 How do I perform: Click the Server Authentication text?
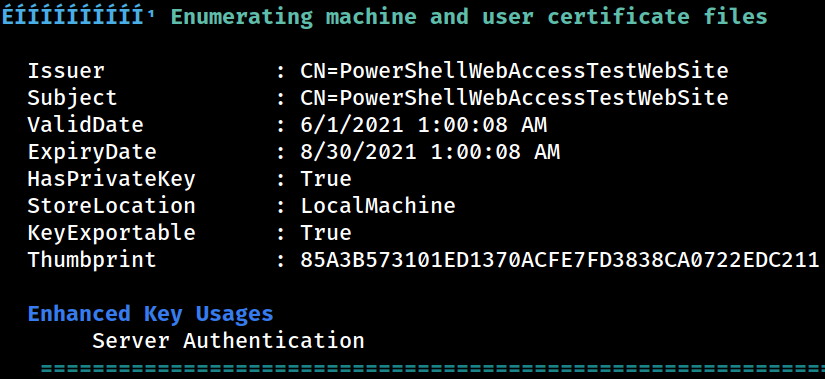(228, 341)
